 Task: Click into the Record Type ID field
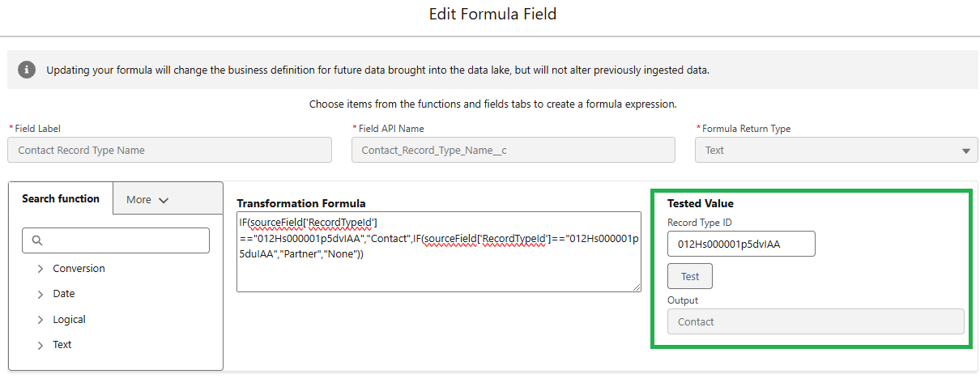(741, 244)
